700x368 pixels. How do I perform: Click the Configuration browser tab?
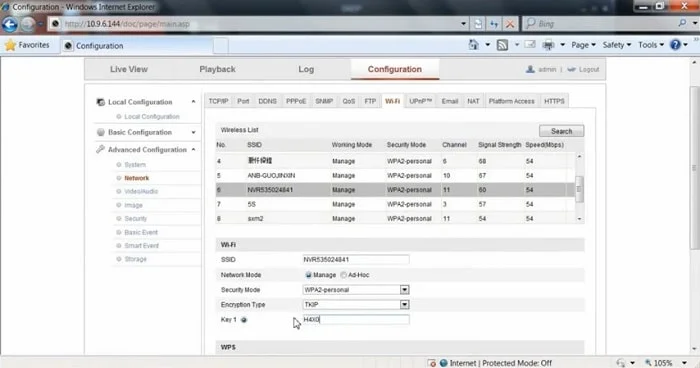(x=137, y=46)
